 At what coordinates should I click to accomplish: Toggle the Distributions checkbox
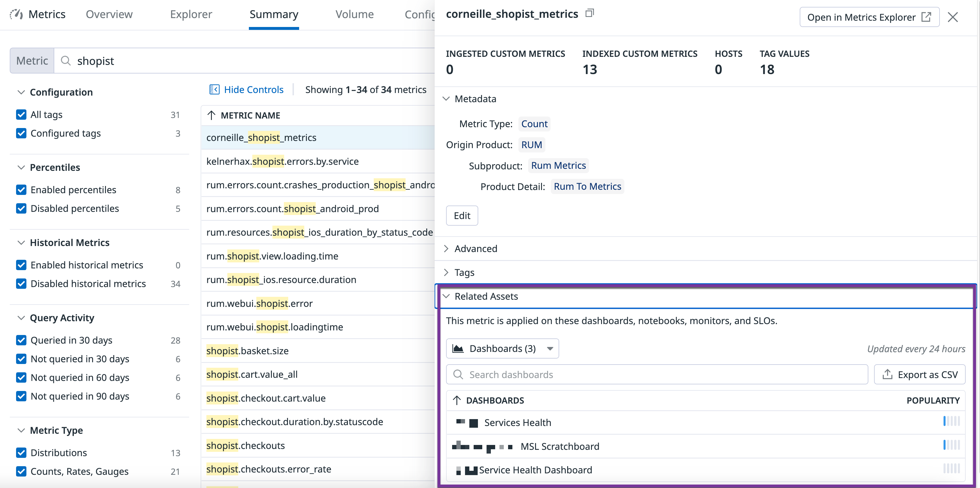coord(21,453)
